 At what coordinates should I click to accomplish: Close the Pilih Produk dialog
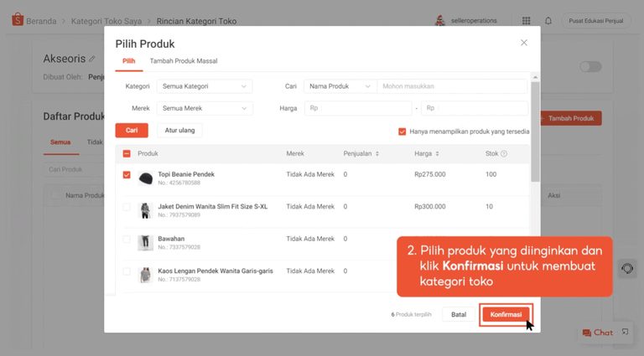(x=523, y=43)
